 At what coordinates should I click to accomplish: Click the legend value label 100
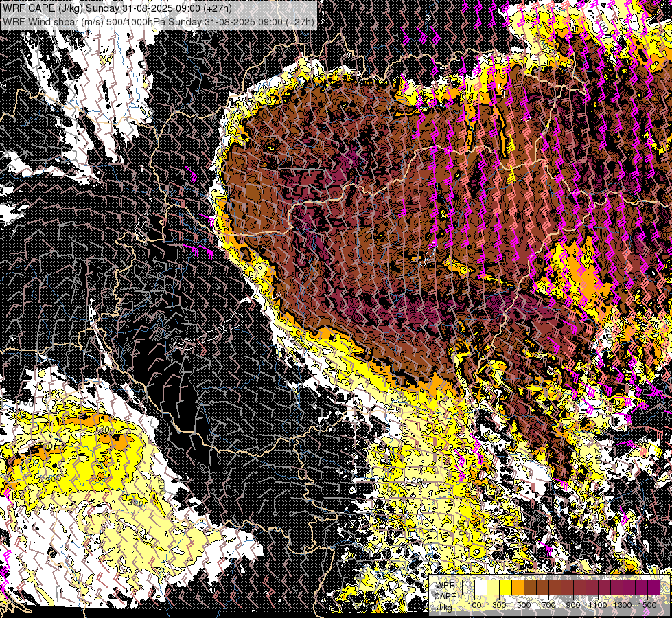pos(474,605)
